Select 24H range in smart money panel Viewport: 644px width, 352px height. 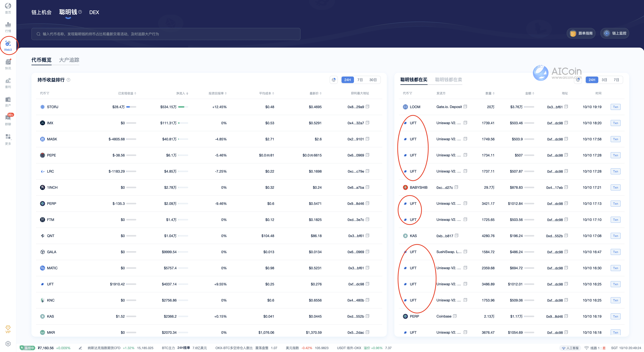click(592, 80)
